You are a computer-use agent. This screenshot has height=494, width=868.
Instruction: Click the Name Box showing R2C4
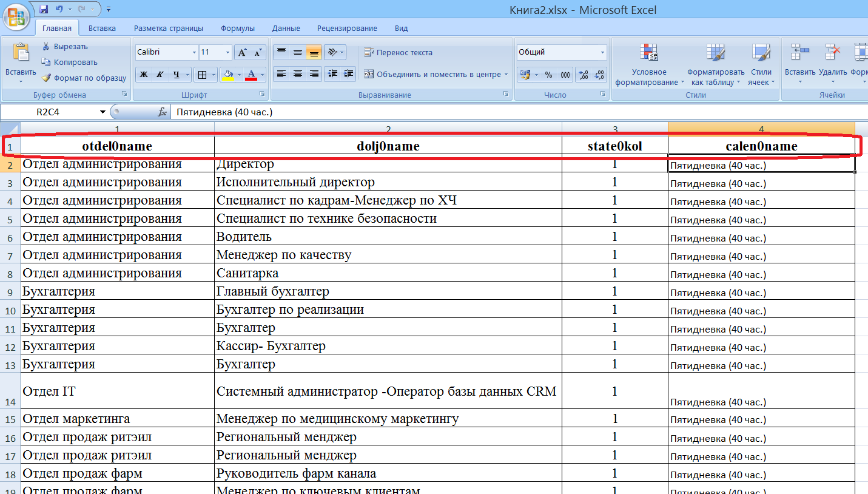click(x=49, y=112)
